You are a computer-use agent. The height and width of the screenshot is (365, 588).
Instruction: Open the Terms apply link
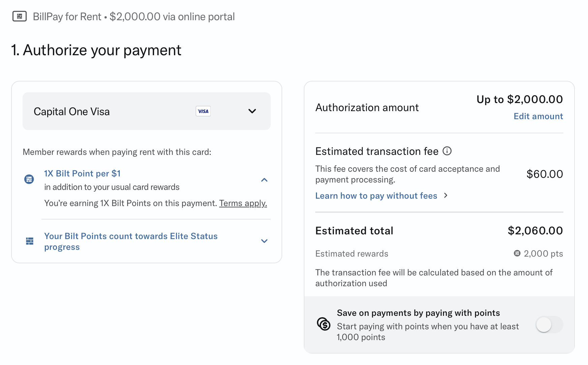point(243,203)
